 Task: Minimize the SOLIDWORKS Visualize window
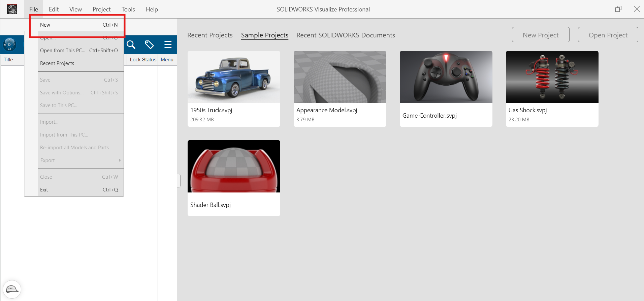click(600, 9)
